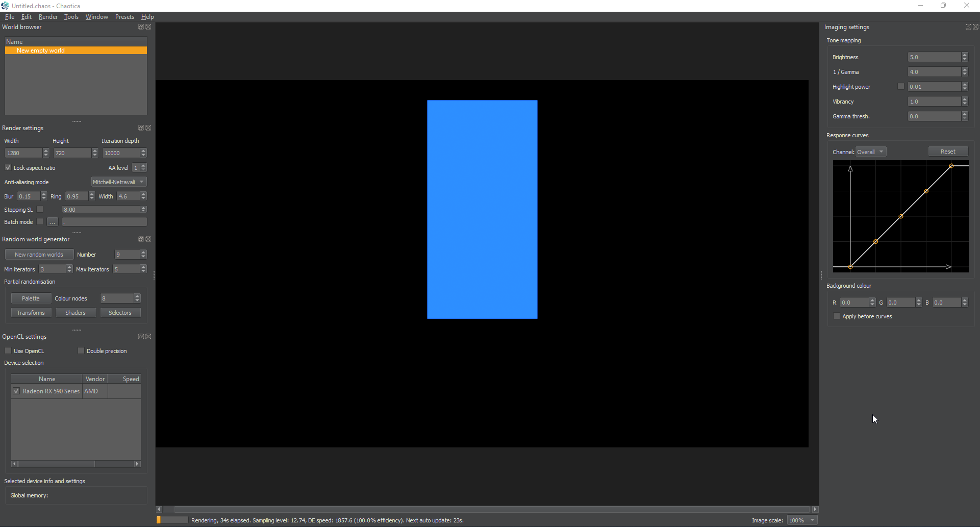
Task: Click the Iteration depth field
Action: click(x=121, y=153)
